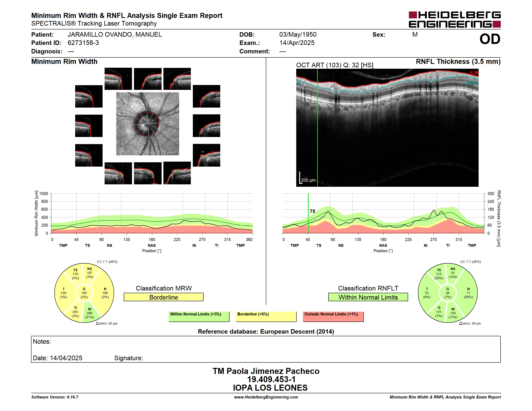This screenshot has height=411, width=532.
Task: Click Classification MRW label
Action: (164, 288)
